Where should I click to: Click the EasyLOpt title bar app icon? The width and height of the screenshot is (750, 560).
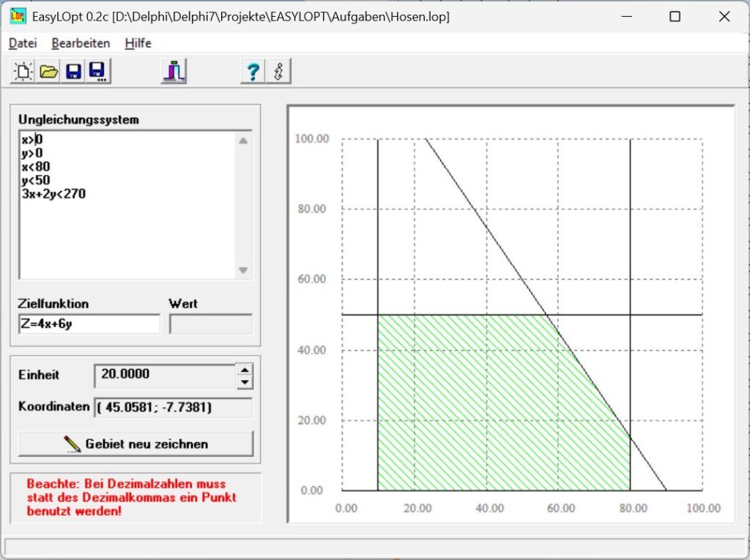coord(18,16)
